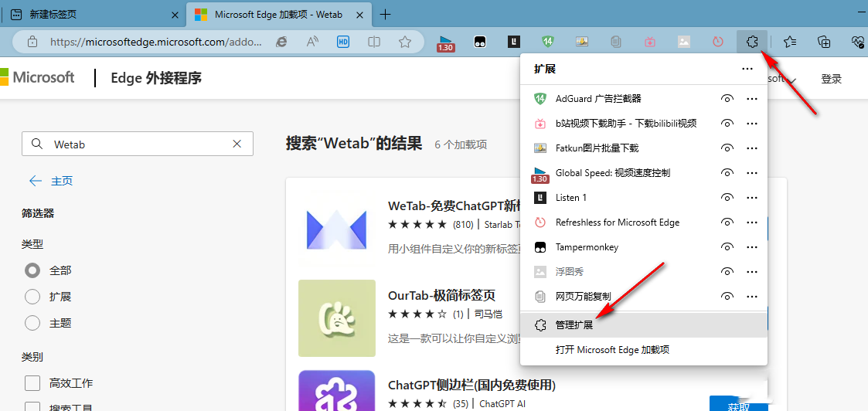The image size is (868, 411).
Task: Open browser essentials heartbeat icon
Action: pyautogui.click(x=857, y=42)
